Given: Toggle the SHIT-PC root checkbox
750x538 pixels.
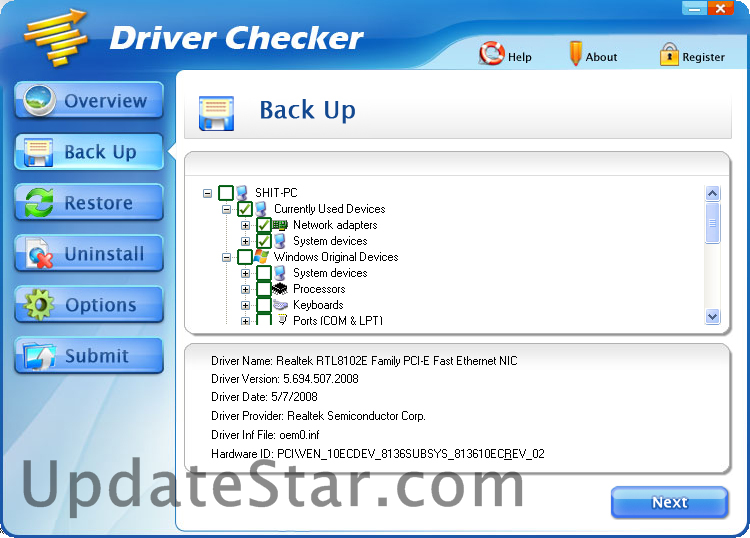Looking at the screenshot, I should [x=226, y=193].
